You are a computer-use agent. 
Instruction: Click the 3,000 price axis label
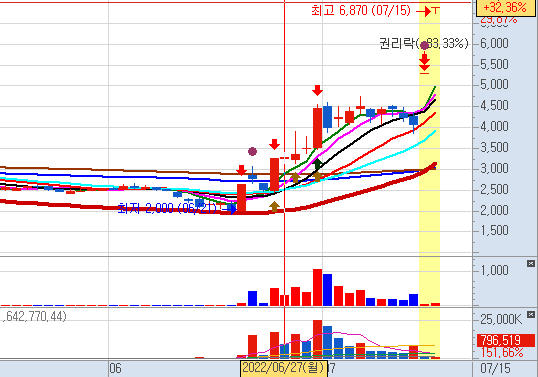(494, 168)
